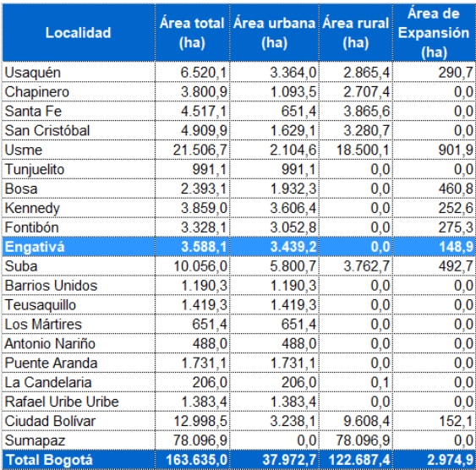Viewport: 476px width, 470px height.
Task: Select Bosa expansion area 460,8
Action: click(x=434, y=189)
